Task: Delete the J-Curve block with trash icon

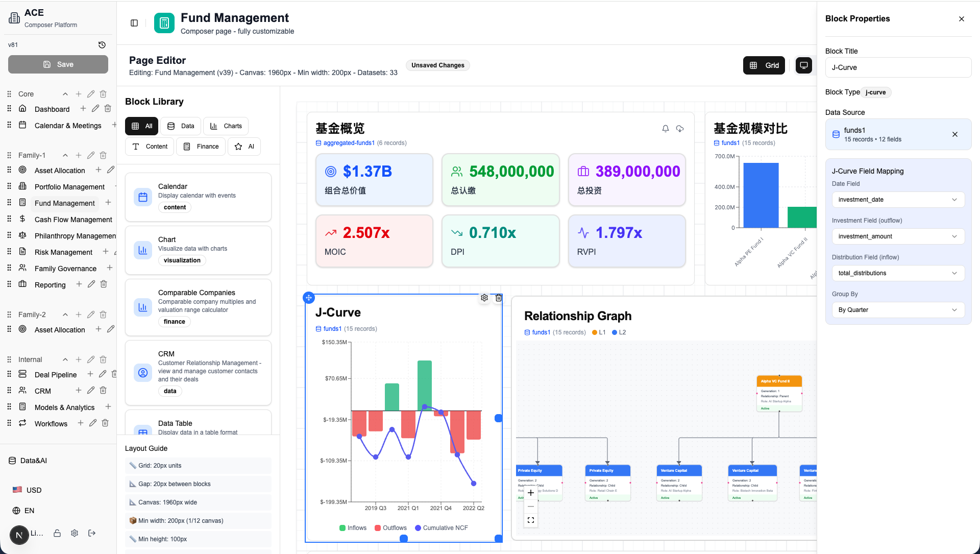Action: 499,298
